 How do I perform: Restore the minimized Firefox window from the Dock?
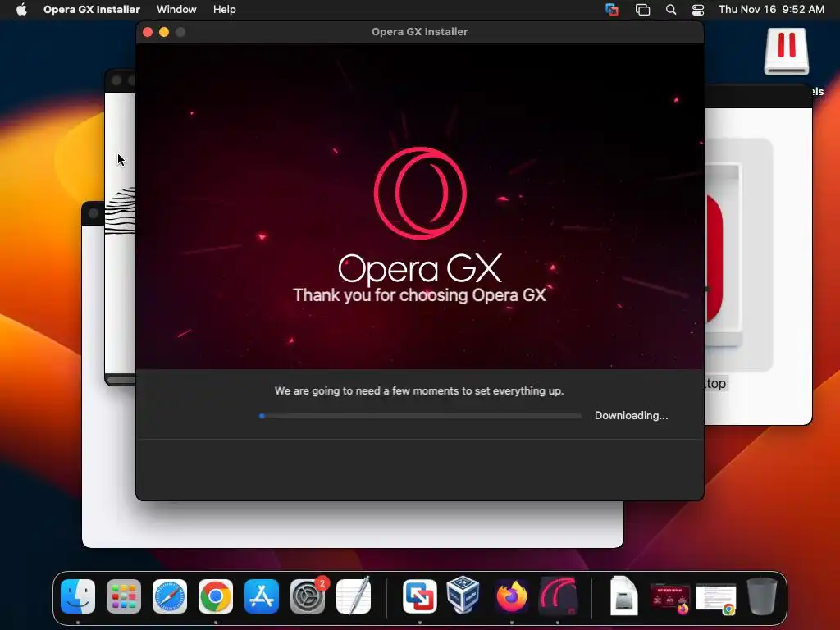pos(669,598)
